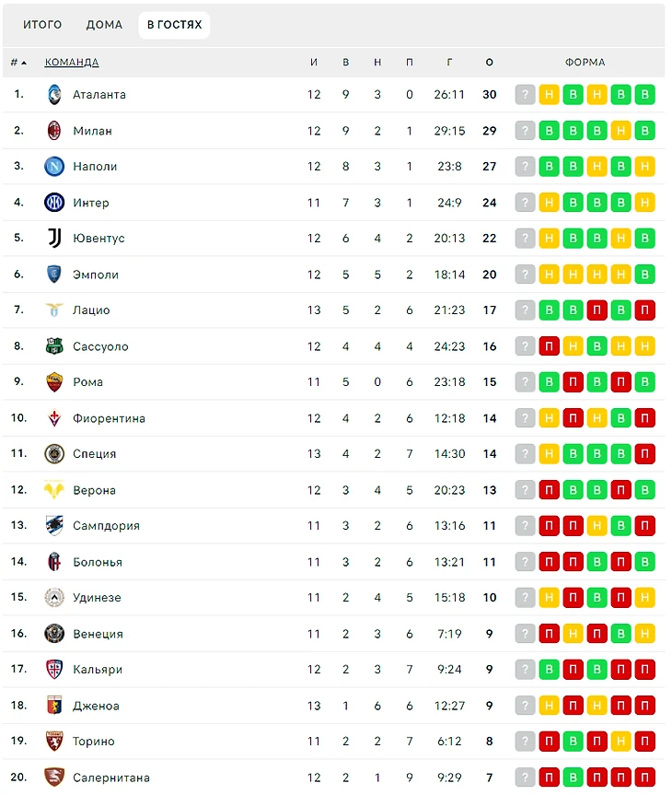The height and width of the screenshot is (795, 672).
Task: Click the Napoli club logo
Action: tap(54, 167)
